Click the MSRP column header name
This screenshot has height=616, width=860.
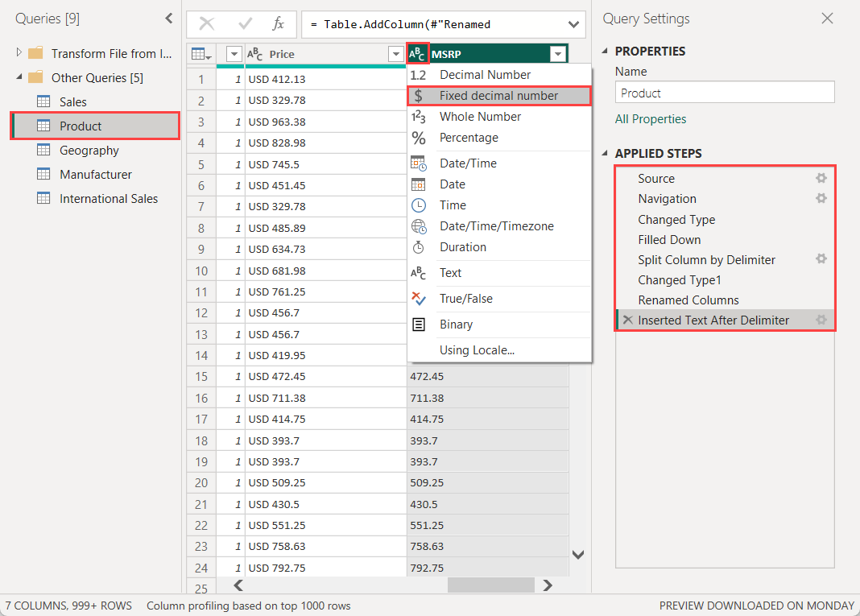tap(446, 54)
